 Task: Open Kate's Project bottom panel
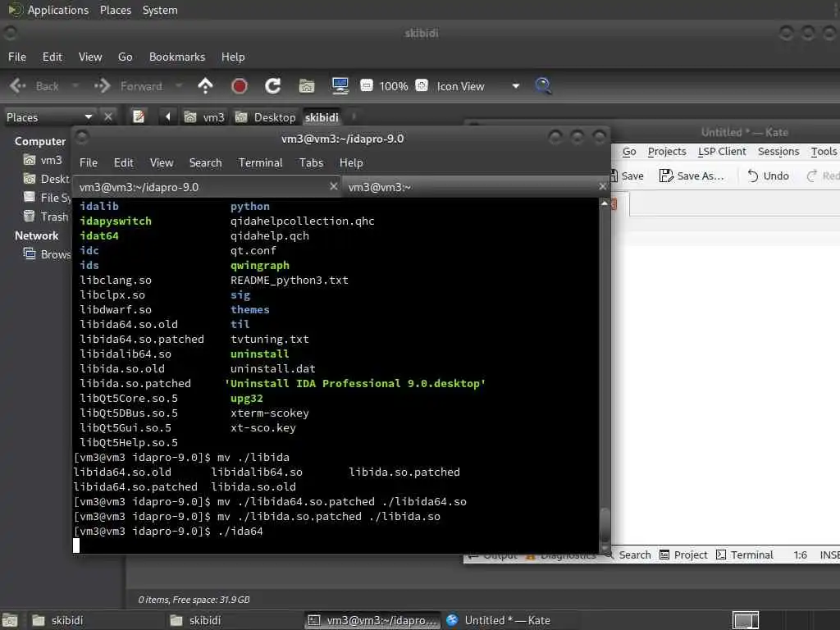coord(683,555)
